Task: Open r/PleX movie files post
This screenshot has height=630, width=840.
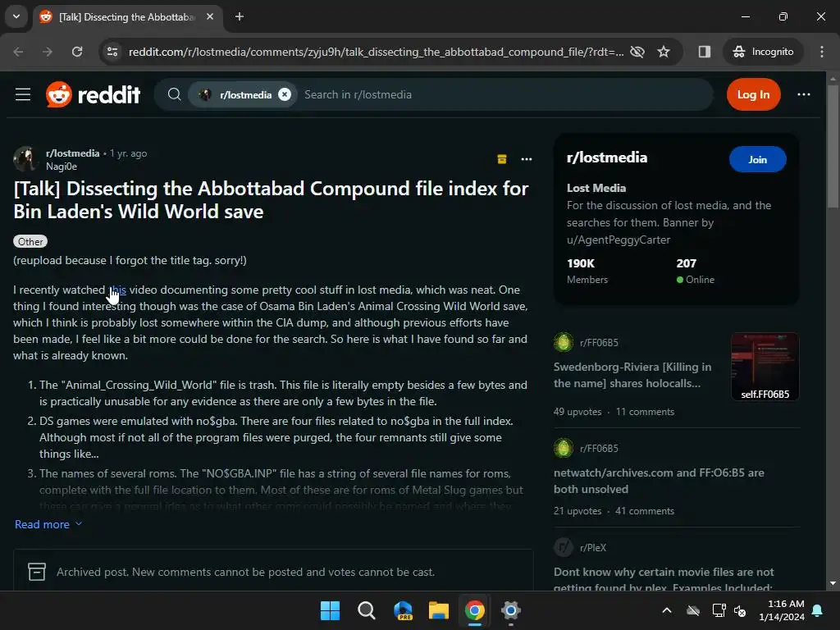Action: (664, 579)
